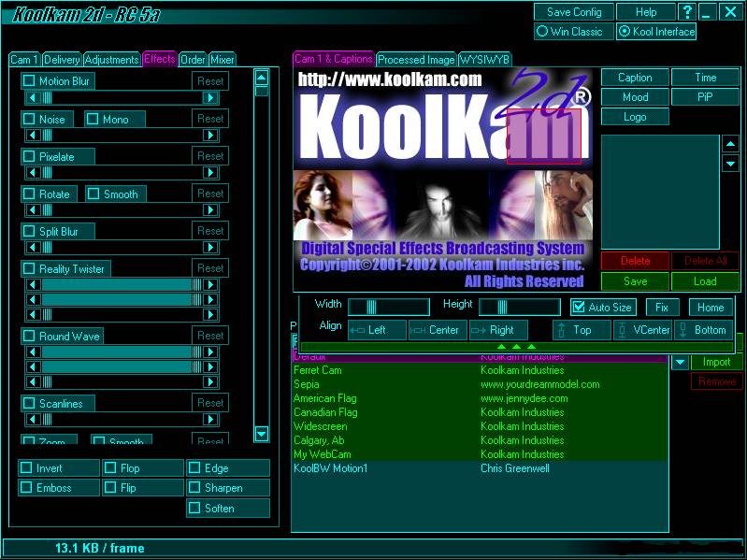
Task: Open the Adjustments tab
Action: 111,60
